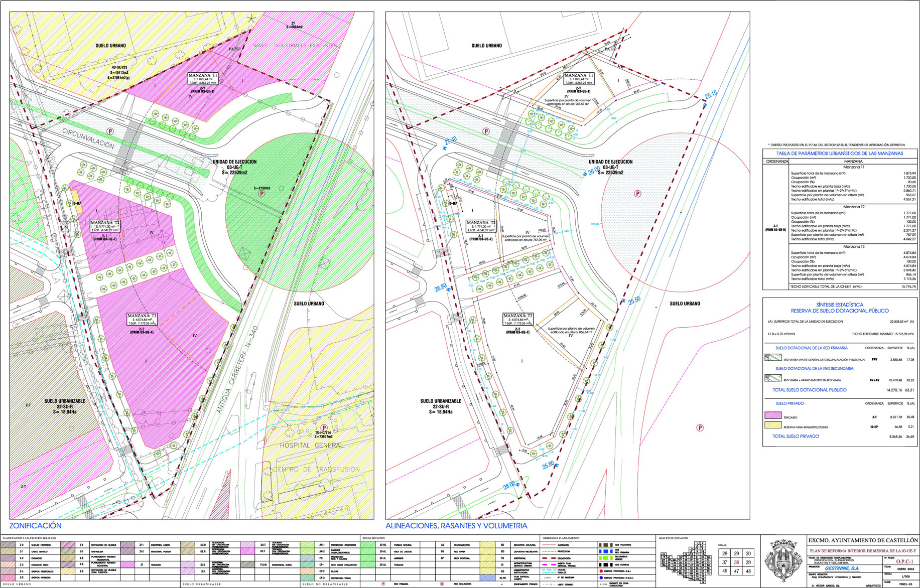Viewport: 920px width, 588px height.
Task: Click the CENTRO DE TRANSFUSION label
Action: point(316,470)
